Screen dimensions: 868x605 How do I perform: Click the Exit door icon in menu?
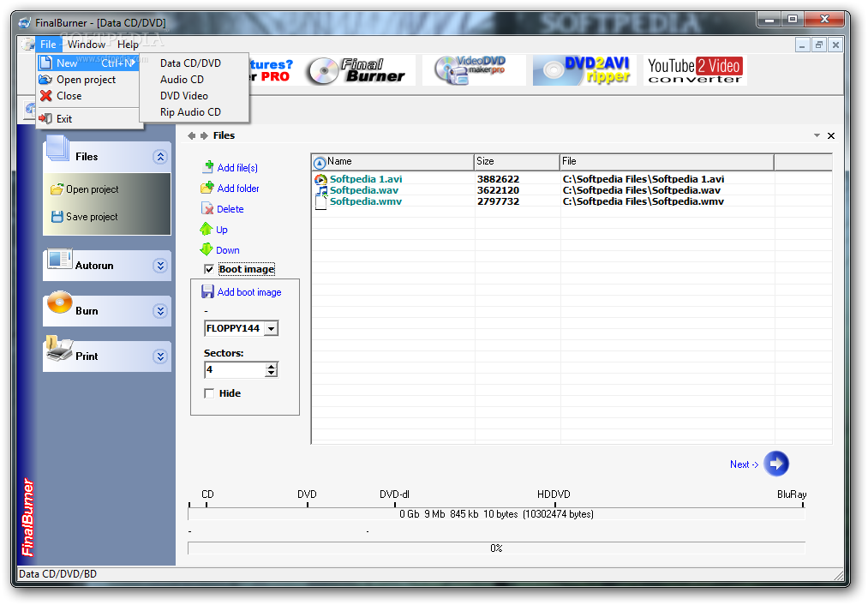coord(45,118)
